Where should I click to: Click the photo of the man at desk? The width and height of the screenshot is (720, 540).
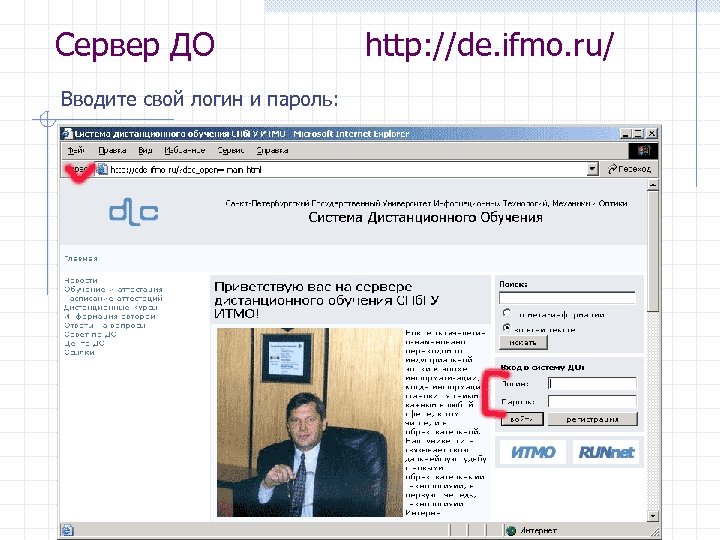pyautogui.click(x=310, y=422)
